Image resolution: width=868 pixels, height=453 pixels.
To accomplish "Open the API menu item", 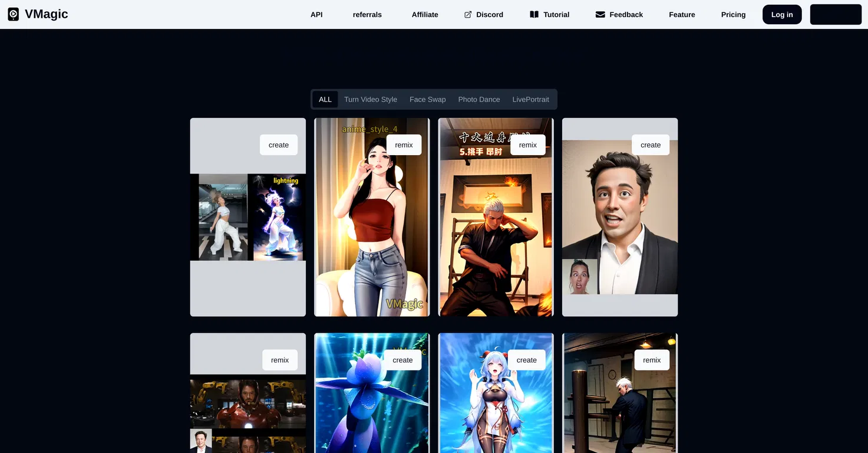I will click(x=316, y=14).
